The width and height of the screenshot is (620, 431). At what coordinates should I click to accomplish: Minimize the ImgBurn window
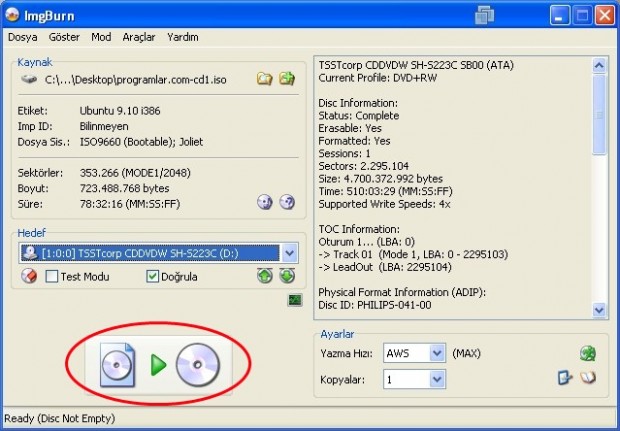coord(559,15)
